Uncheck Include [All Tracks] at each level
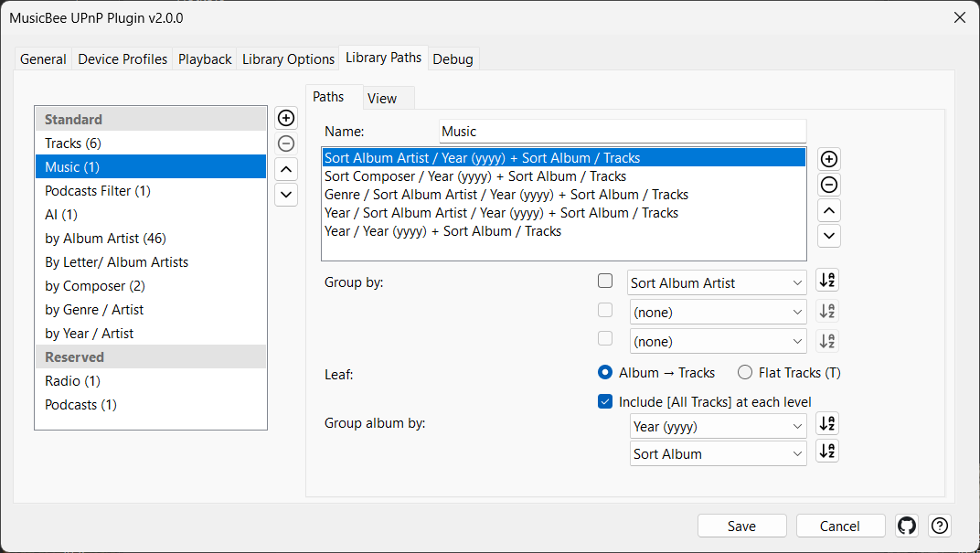The height and width of the screenshot is (553, 980). 704,402
